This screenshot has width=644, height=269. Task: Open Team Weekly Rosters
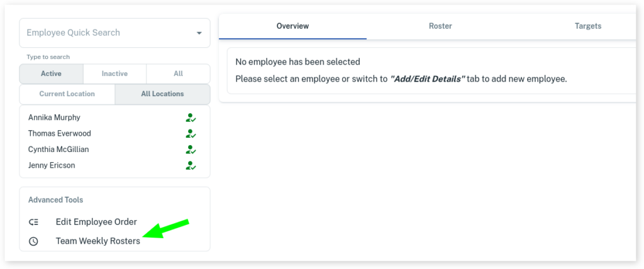97,241
